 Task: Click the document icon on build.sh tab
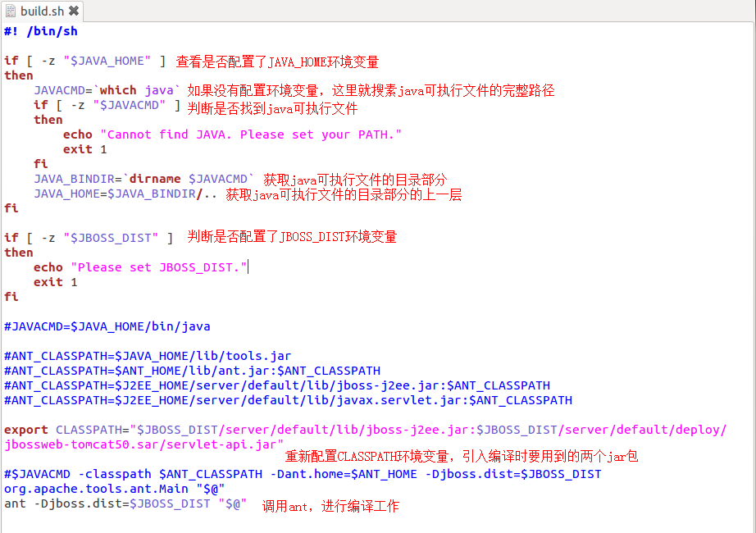(x=11, y=11)
